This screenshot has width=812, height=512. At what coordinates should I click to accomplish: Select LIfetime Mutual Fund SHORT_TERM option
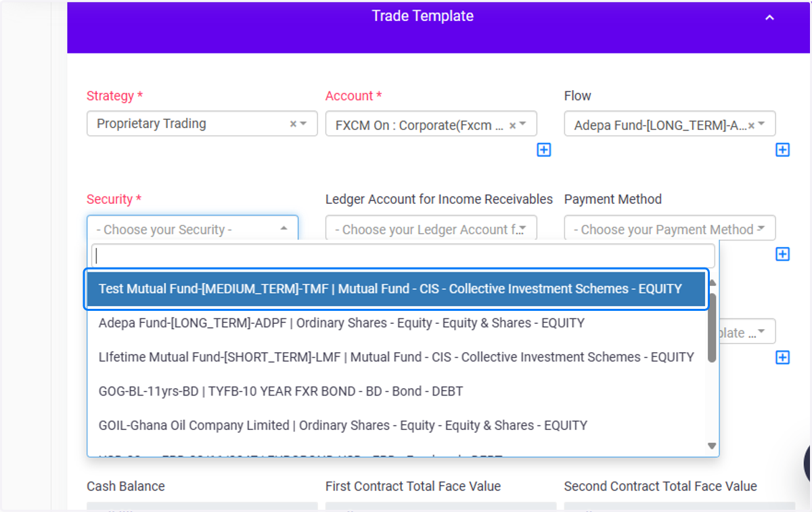[x=396, y=357]
